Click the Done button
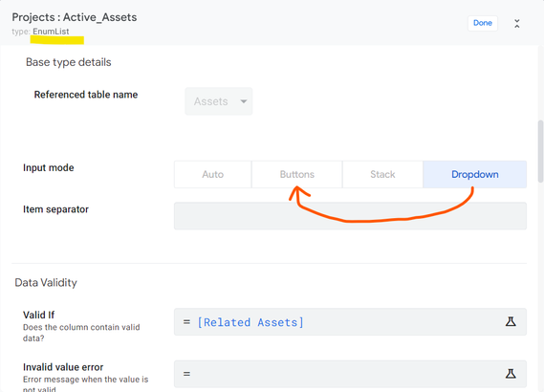This screenshot has height=392, width=544. click(x=483, y=23)
